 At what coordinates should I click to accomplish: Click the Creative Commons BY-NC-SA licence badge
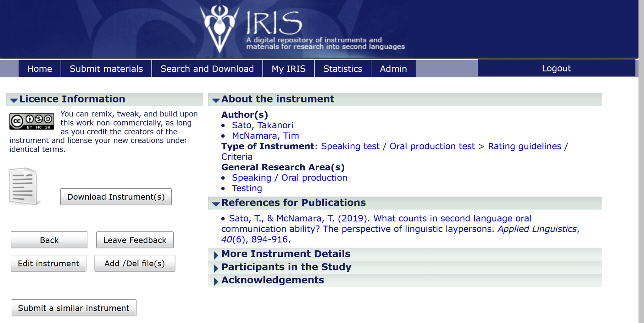[32, 121]
